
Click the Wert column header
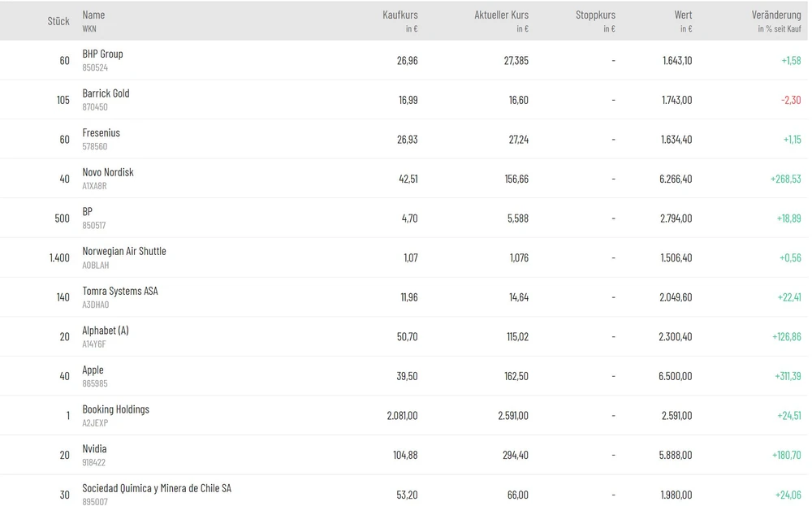(683, 15)
